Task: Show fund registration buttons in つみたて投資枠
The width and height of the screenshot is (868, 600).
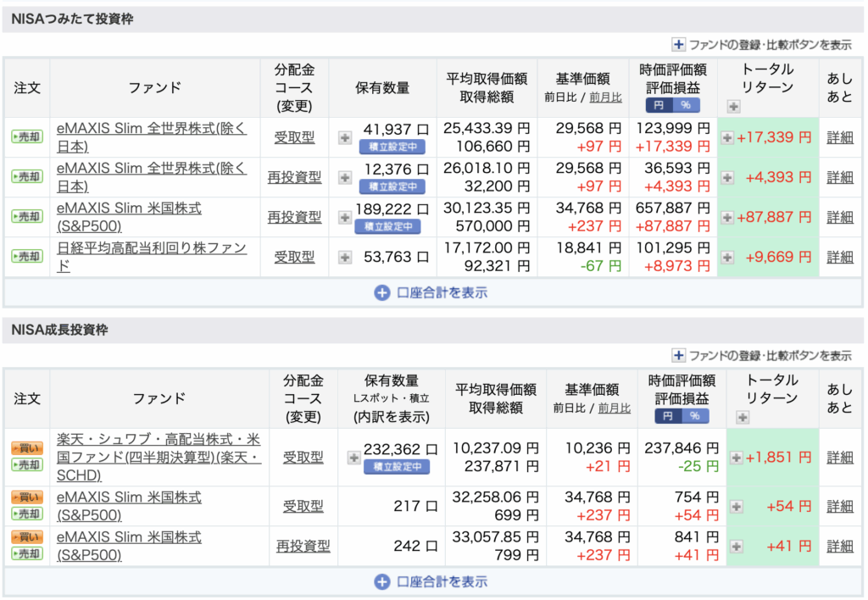Action: pyautogui.click(x=762, y=44)
